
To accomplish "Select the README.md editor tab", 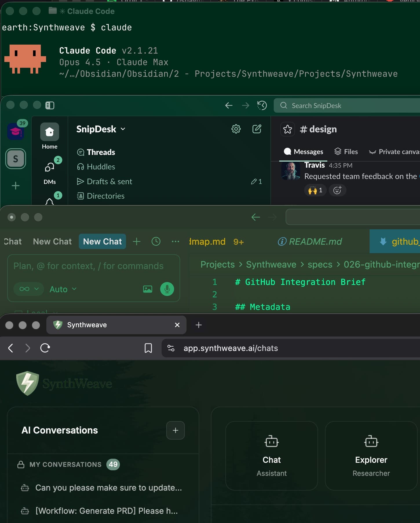I will [310, 242].
